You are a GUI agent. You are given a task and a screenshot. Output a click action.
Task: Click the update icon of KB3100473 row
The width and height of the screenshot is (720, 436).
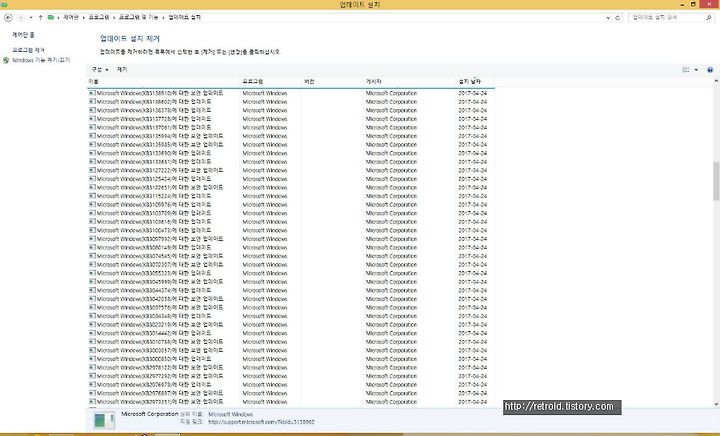click(x=92, y=230)
